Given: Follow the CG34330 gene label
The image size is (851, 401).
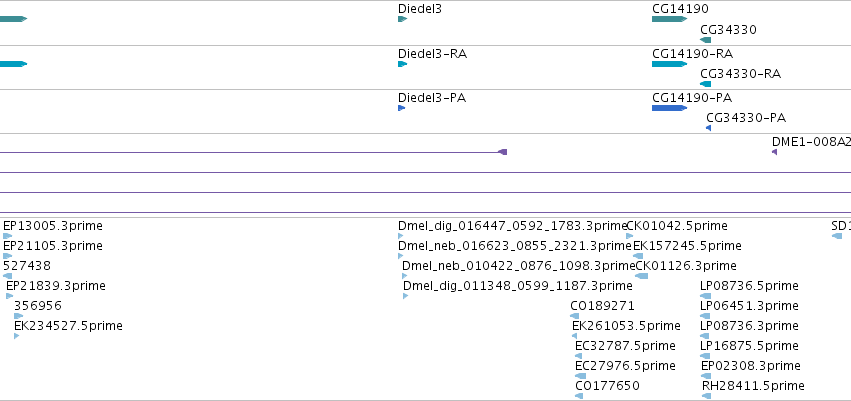Looking at the screenshot, I should click(x=728, y=29).
